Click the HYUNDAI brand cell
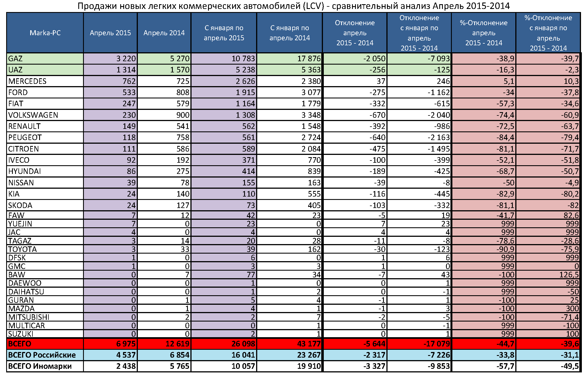This screenshot has width=588, height=378. 25,171
